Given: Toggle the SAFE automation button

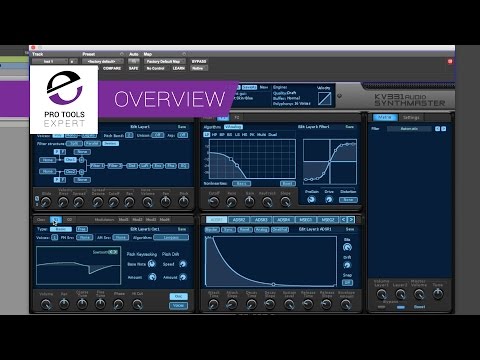Looking at the screenshot, I should point(133,68).
